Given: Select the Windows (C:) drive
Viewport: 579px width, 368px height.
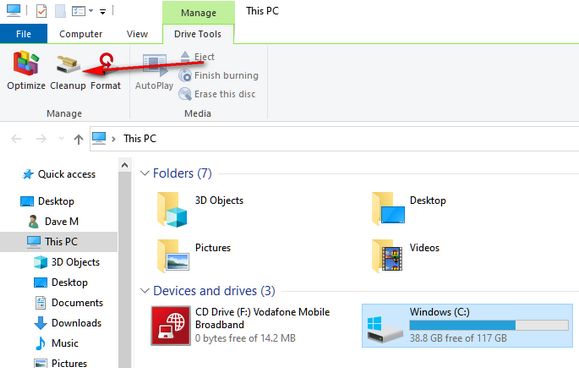Looking at the screenshot, I should point(467,326).
